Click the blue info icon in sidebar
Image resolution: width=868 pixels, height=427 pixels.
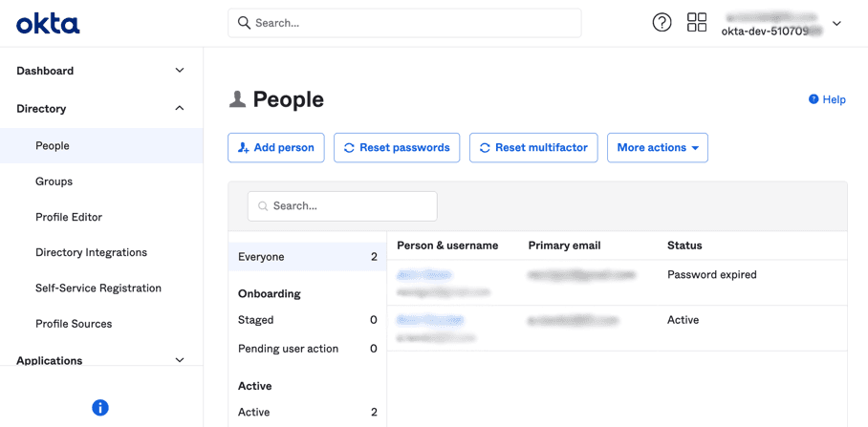tap(100, 408)
